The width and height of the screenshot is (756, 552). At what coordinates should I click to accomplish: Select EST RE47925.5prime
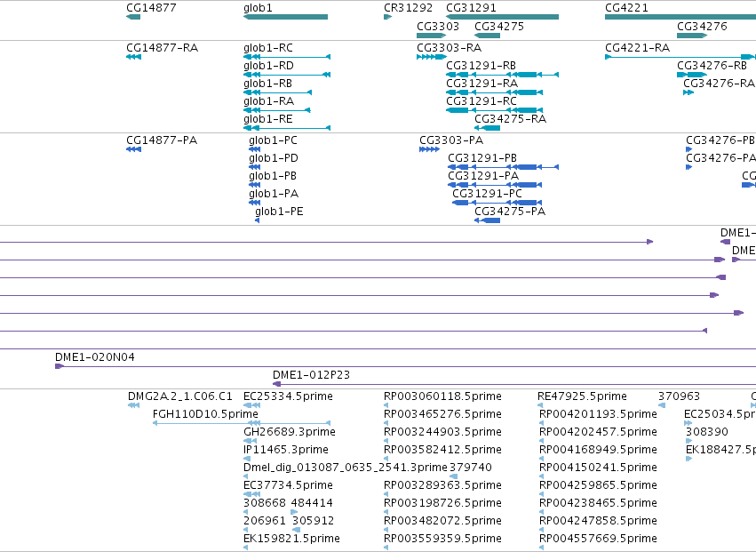point(582,396)
